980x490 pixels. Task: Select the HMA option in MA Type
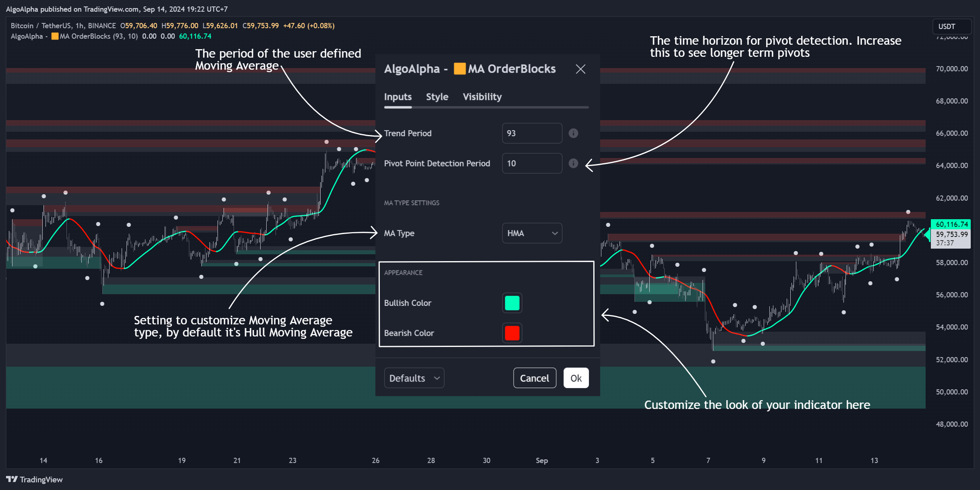(532, 233)
